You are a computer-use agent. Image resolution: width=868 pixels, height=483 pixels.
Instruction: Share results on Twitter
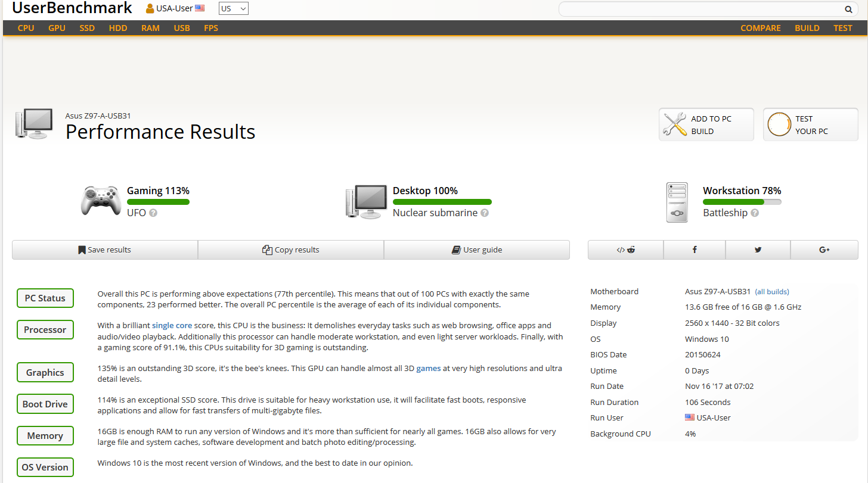758,250
